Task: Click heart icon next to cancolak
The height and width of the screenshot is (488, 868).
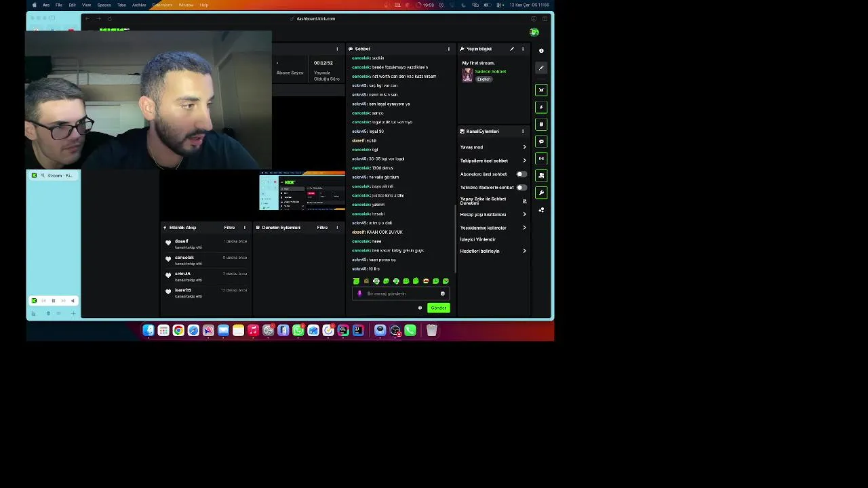Action: point(168,259)
